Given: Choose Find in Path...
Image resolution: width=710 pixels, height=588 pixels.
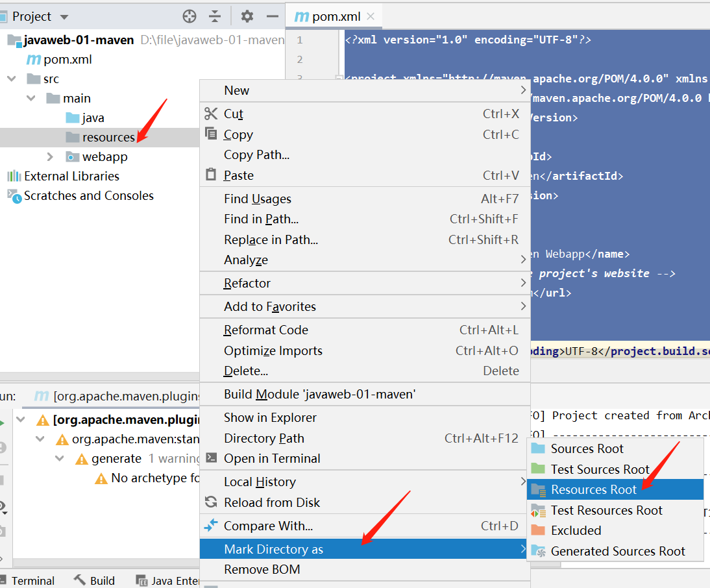Looking at the screenshot, I should click(365, 219).
